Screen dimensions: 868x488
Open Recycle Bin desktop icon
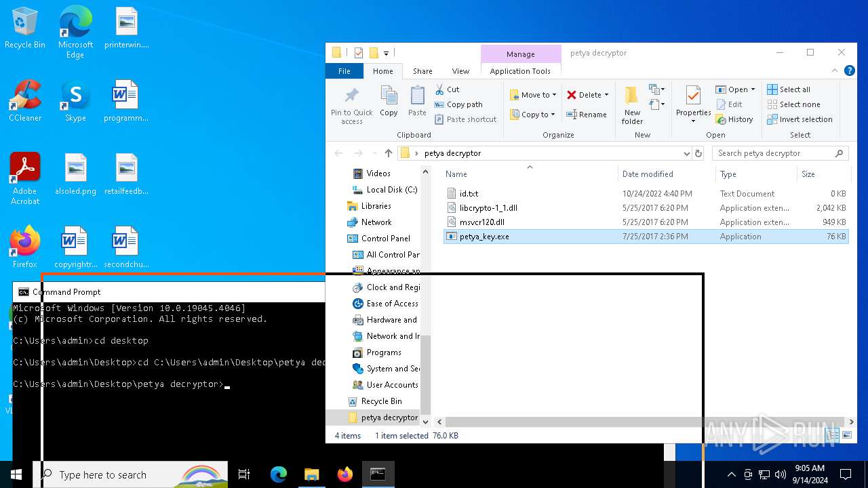(25, 28)
